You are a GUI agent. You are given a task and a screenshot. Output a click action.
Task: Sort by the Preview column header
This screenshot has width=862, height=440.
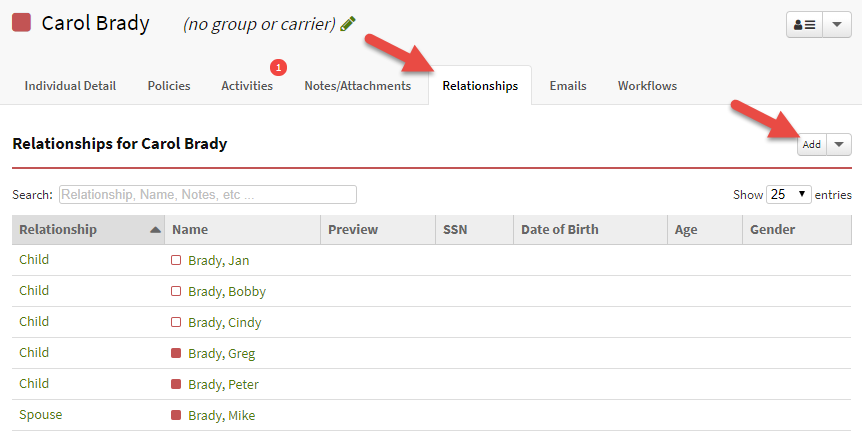(x=378, y=230)
